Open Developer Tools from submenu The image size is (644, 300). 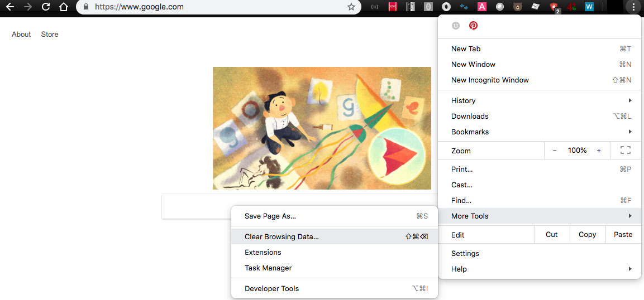pyautogui.click(x=335, y=288)
